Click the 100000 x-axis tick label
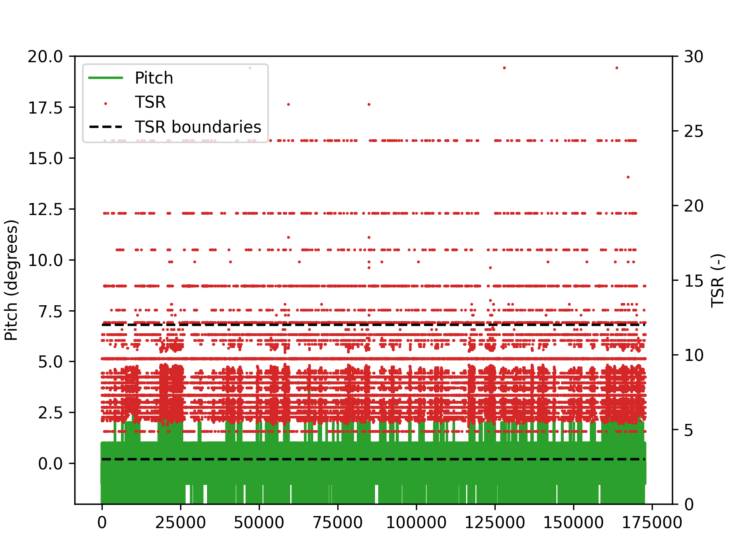 [x=416, y=523]
